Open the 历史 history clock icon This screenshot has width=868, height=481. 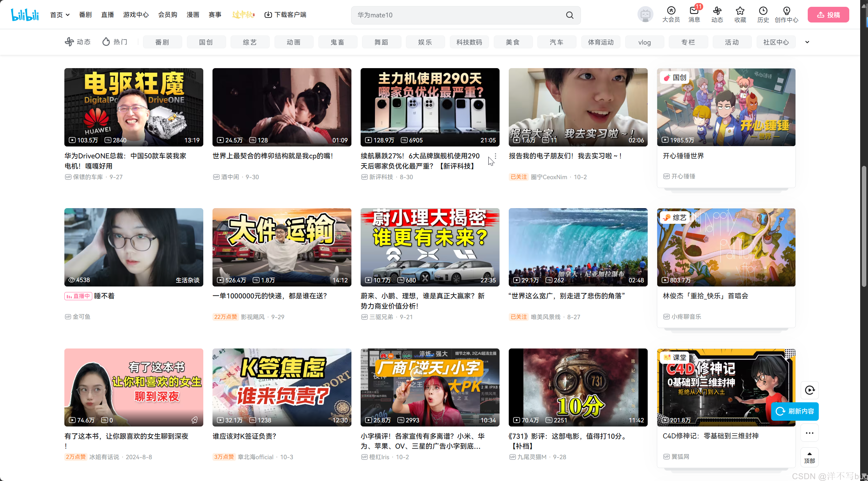(763, 11)
